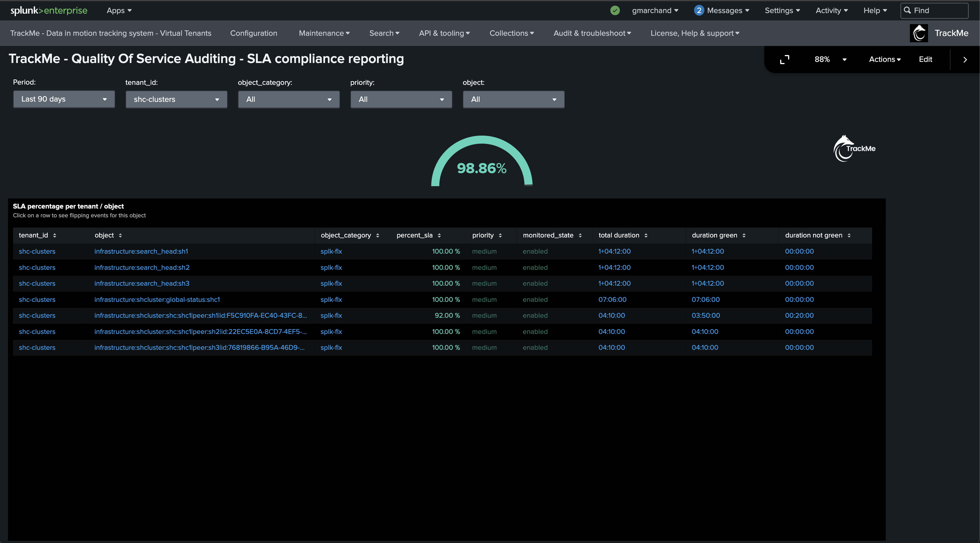Click the 98.86% SLA gauge
The image size is (980, 543).
click(x=482, y=162)
